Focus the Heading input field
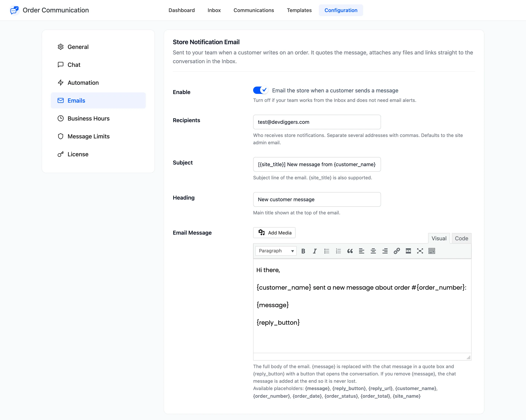The image size is (526, 420). [317, 200]
